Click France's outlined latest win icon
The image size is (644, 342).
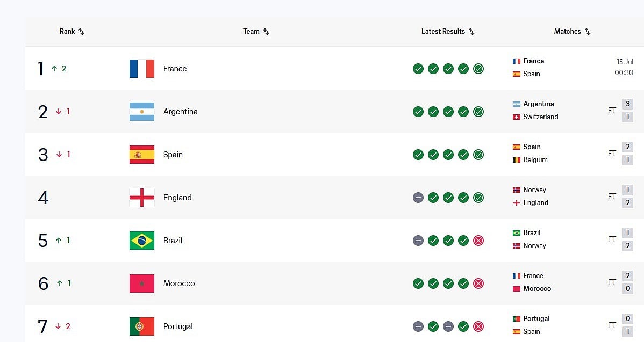click(x=478, y=69)
